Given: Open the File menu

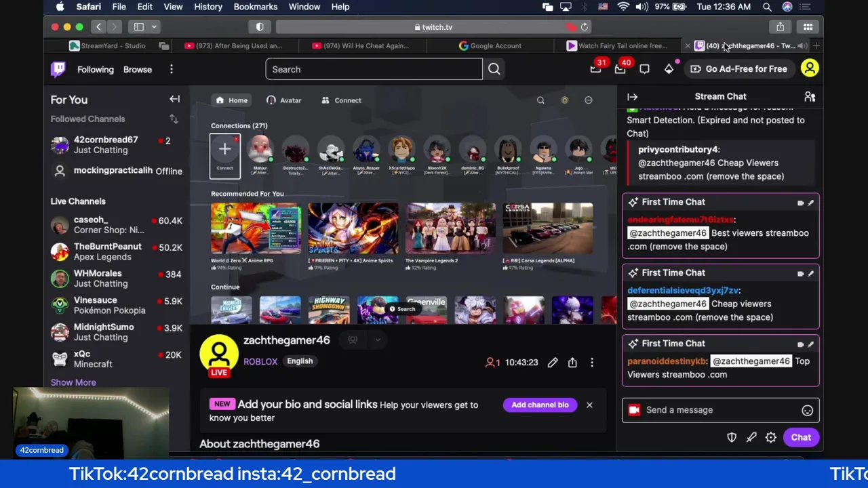Looking at the screenshot, I should coord(119,7).
